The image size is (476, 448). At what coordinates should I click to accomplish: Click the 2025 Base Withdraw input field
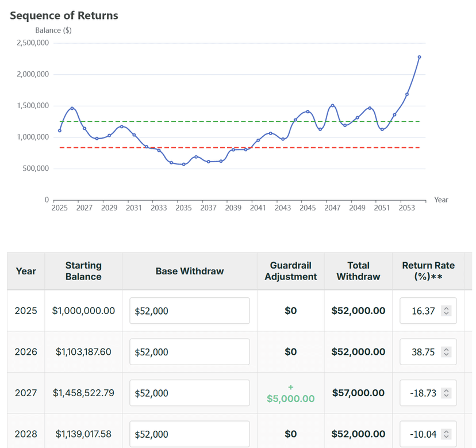tap(189, 311)
